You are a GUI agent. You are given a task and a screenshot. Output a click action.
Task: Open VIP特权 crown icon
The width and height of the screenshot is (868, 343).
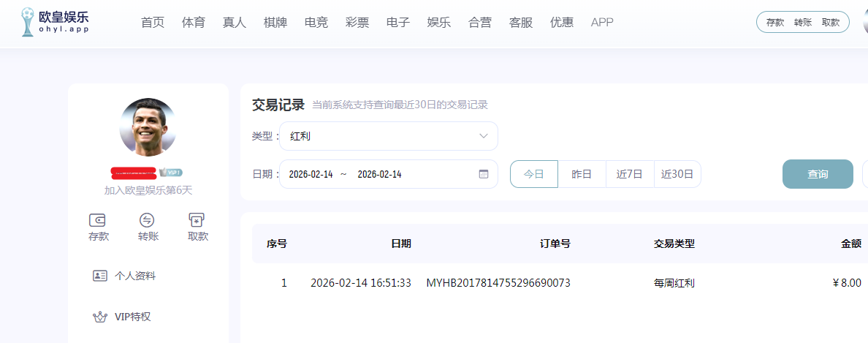pos(100,317)
